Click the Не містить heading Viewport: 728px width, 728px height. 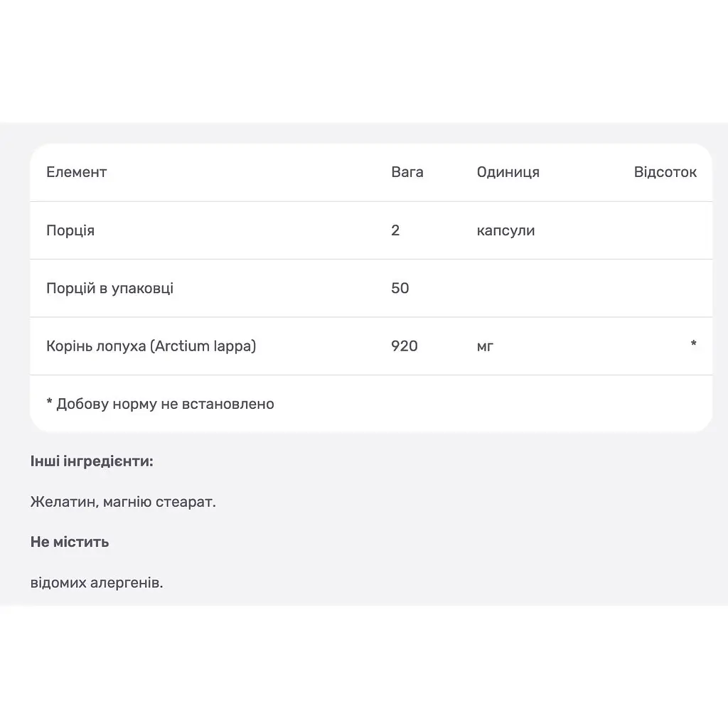point(70,542)
